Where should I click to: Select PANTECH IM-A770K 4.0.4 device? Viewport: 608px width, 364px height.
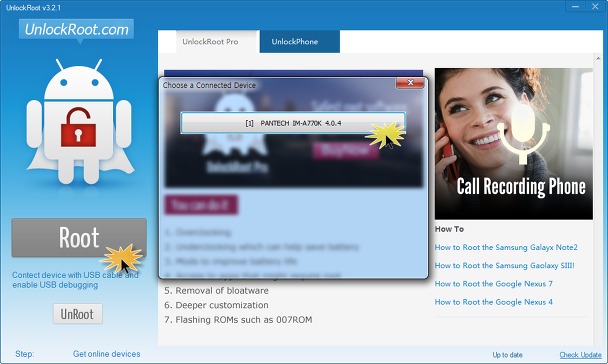tap(293, 123)
